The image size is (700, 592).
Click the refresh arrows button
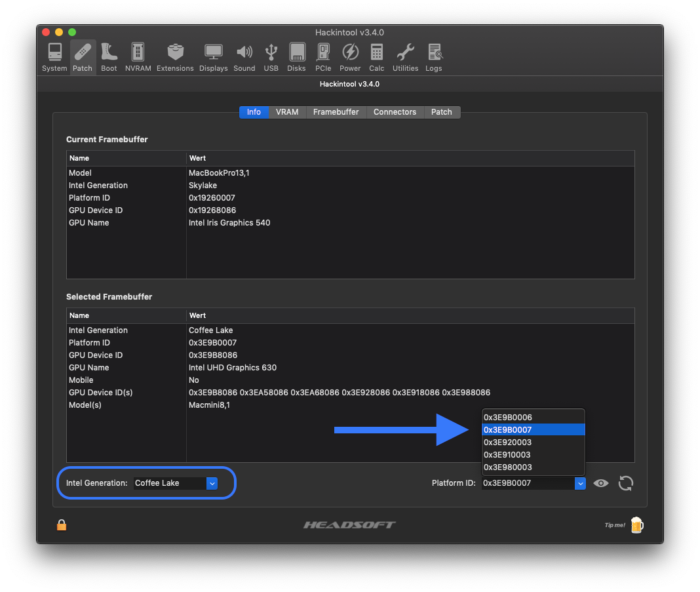coord(626,483)
